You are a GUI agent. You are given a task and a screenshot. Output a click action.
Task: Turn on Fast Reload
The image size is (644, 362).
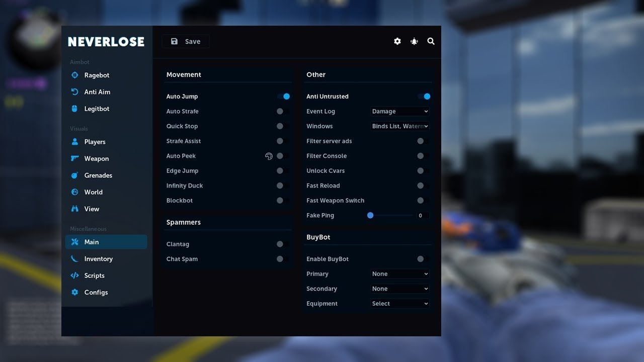pyautogui.click(x=424, y=186)
